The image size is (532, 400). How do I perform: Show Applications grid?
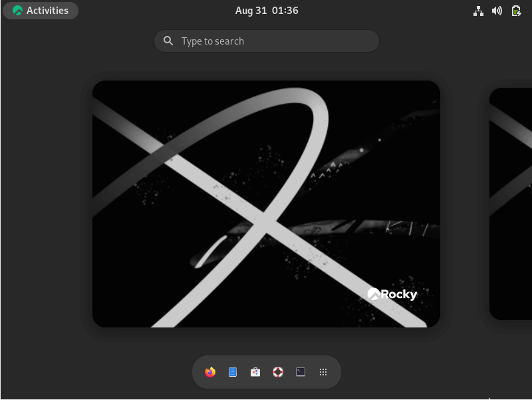323,372
